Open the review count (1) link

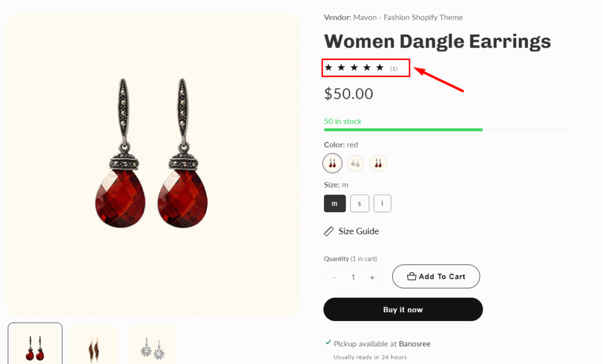pyautogui.click(x=394, y=69)
